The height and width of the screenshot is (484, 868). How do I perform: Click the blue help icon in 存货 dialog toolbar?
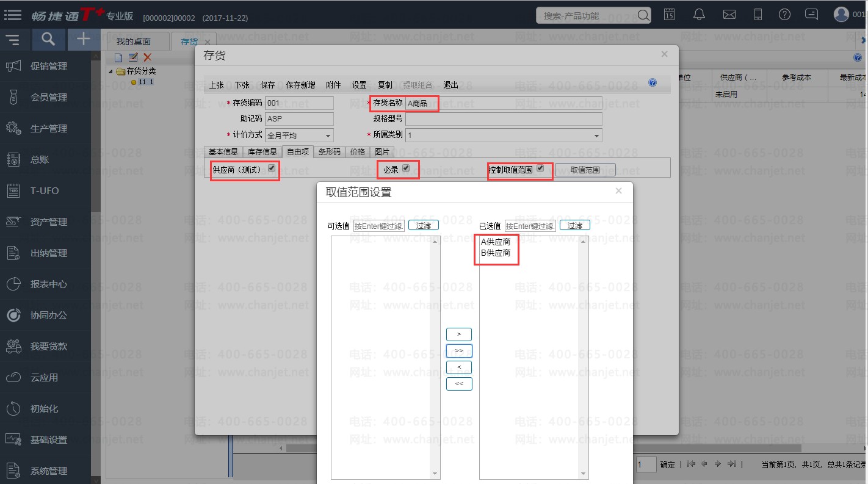coord(653,82)
